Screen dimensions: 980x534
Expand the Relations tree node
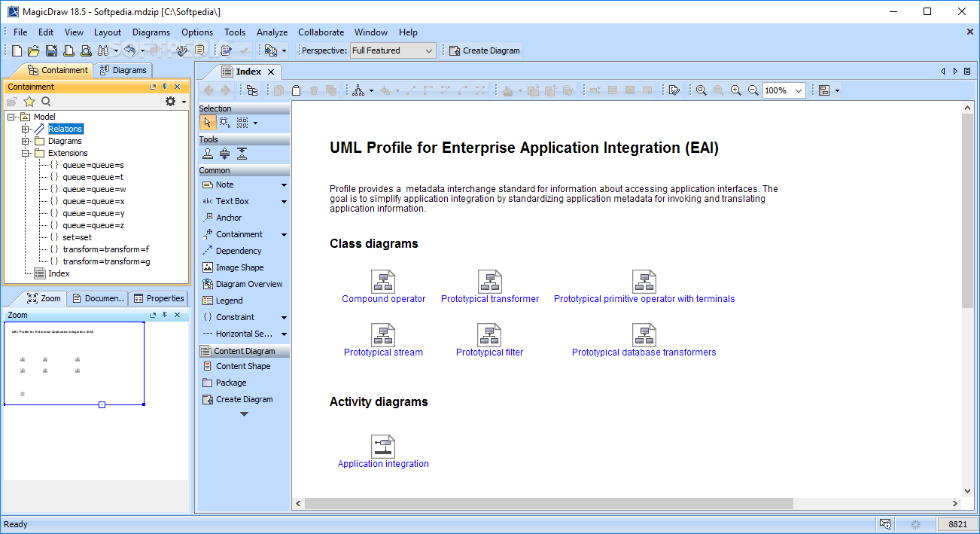pos(26,129)
